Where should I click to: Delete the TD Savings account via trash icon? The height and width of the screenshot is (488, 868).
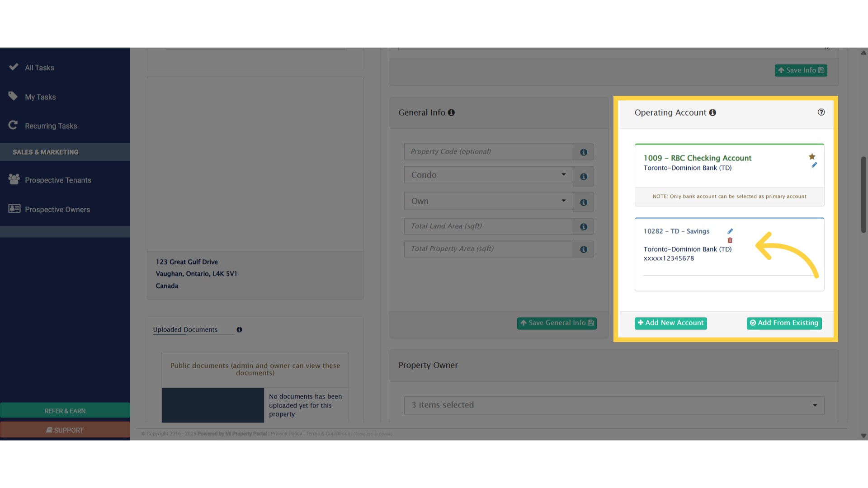pos(730,240)
